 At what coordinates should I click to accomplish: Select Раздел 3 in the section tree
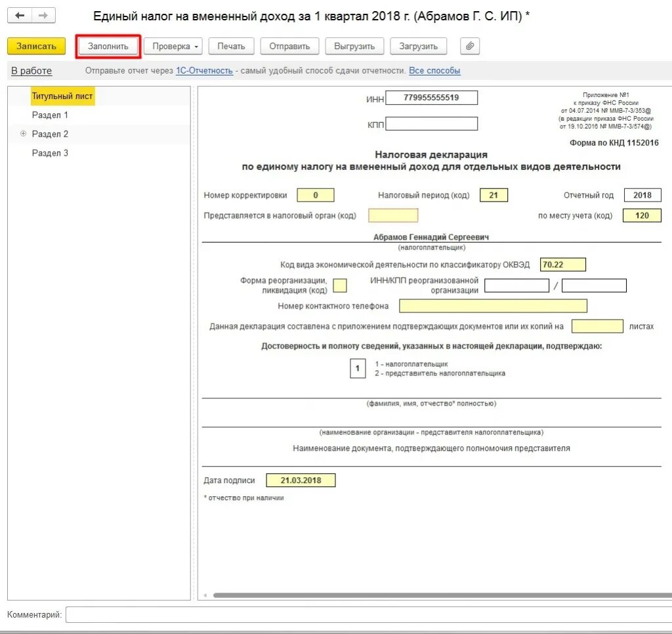[x=50, y=153]
